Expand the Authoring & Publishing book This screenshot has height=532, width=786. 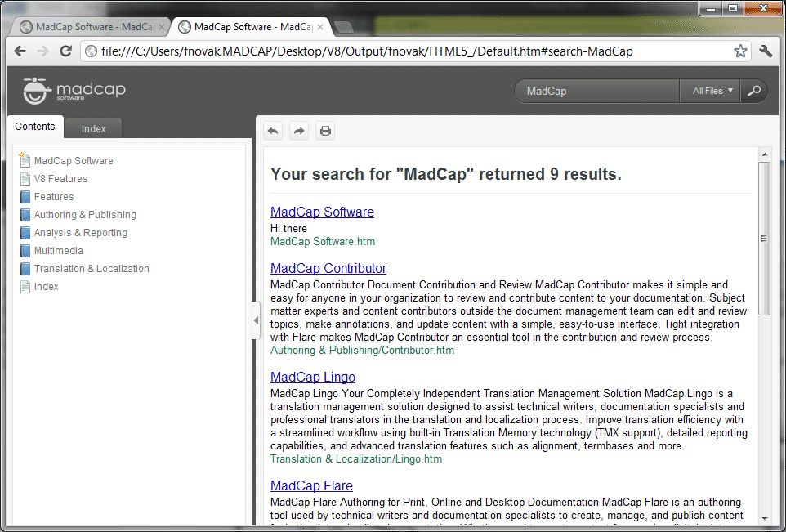[85, 215]
